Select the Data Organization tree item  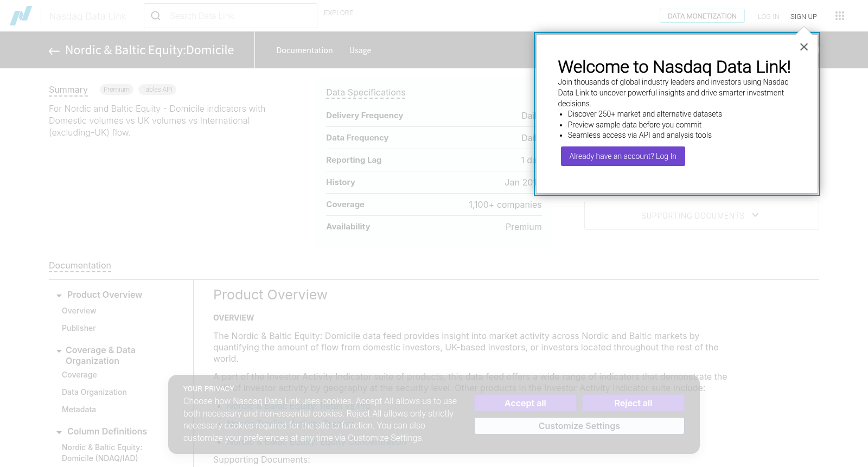[x=94, y=392]
